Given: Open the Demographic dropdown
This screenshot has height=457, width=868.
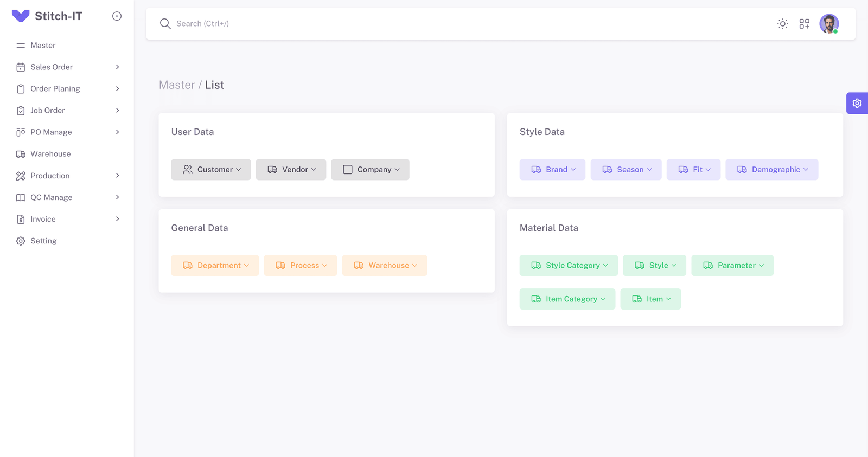Looking at the screenshot, I should (771, 170).
